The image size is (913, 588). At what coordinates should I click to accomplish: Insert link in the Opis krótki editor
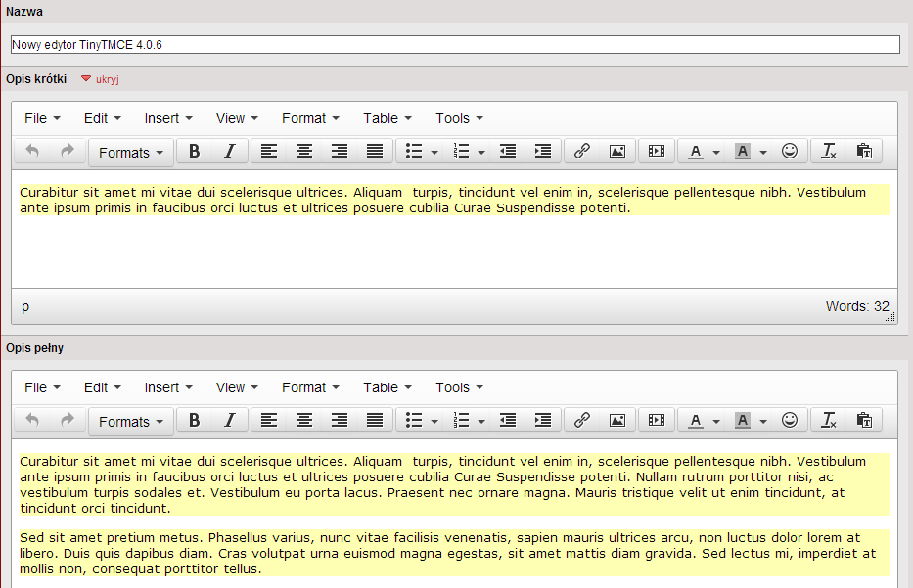click(x=582, y=152)
